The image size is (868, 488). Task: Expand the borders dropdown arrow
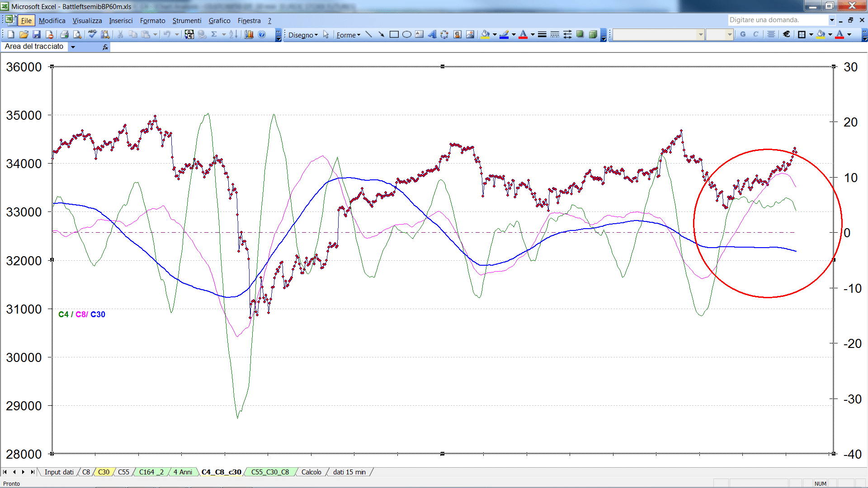811,34
